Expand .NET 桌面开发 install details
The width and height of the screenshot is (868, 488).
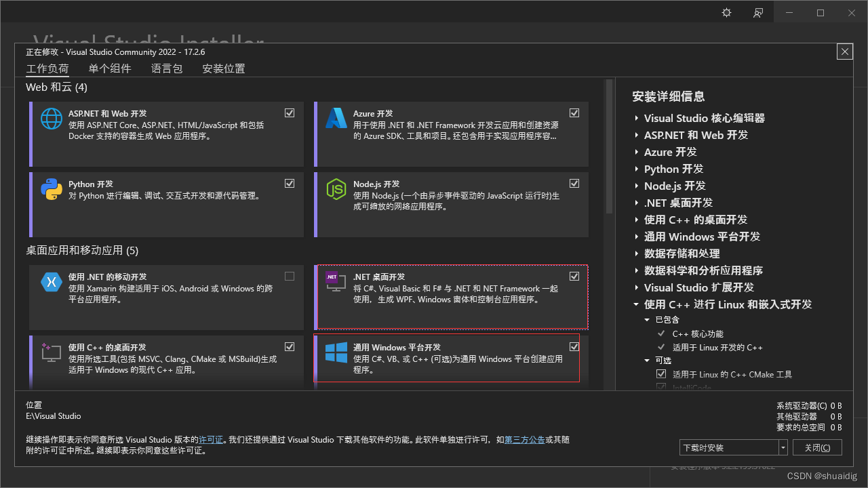[x=637, y=203]
